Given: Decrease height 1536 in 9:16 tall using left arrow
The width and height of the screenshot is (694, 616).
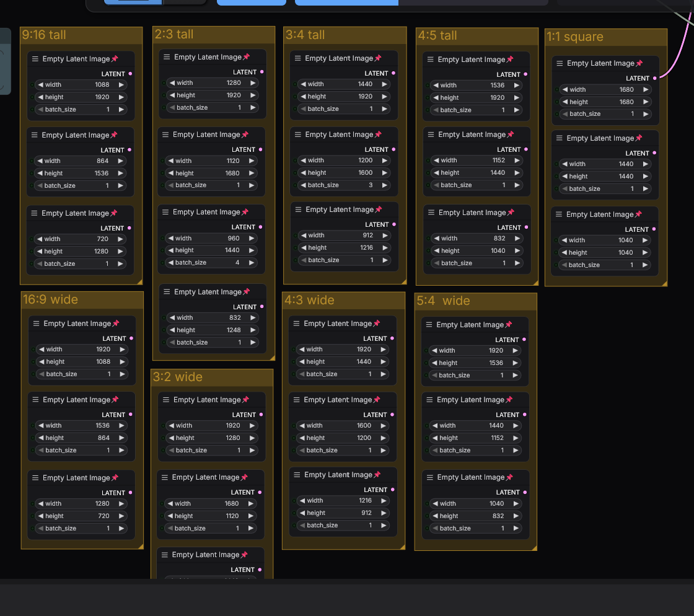Looking at the screenshot, I should point(40,174).
